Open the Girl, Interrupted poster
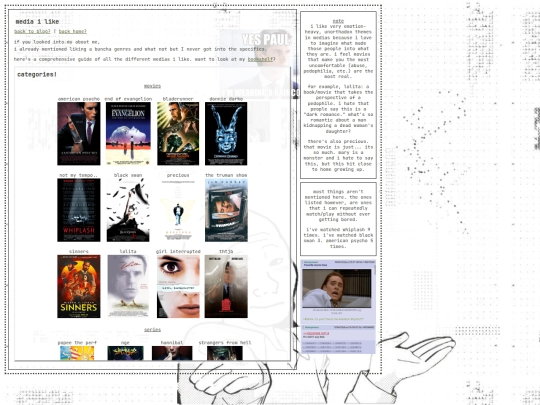Image resolution: width=540 pixels, height=405 pixels. pyautogui.click(x=178, y=287)
